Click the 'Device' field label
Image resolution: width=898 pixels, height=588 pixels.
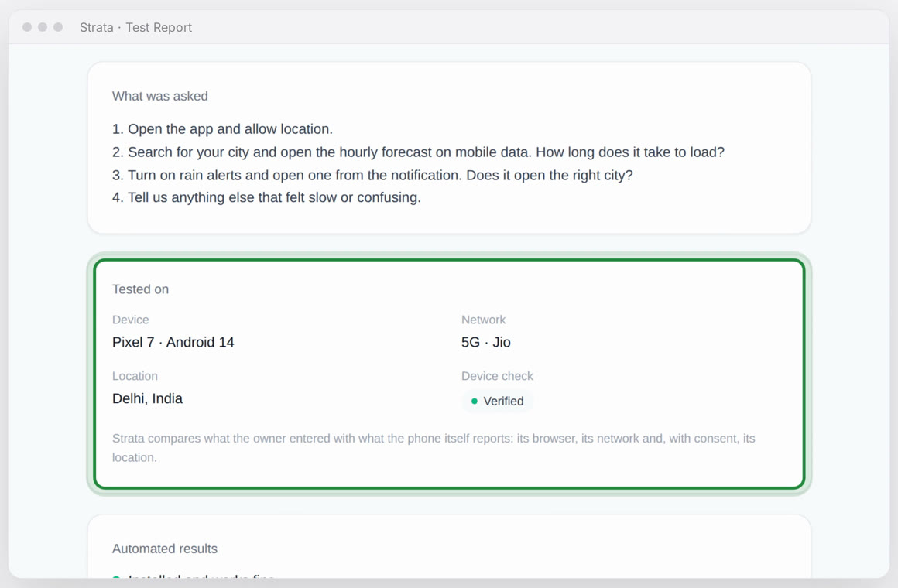coord(131,320)
